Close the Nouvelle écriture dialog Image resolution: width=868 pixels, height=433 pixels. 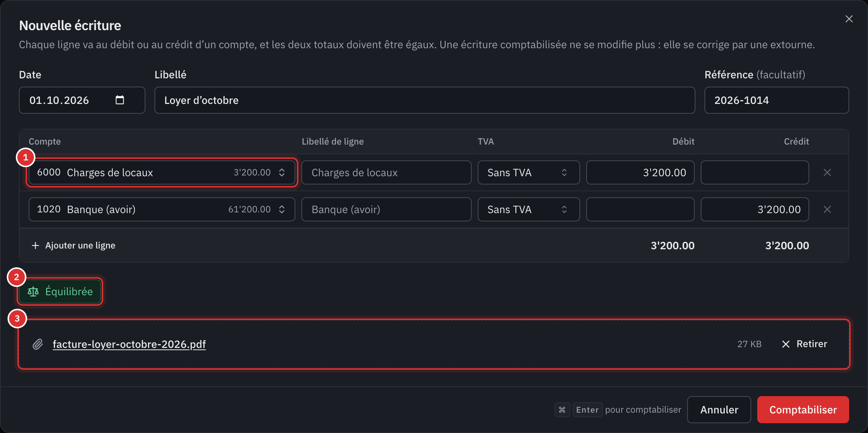(x=849, y=19)
